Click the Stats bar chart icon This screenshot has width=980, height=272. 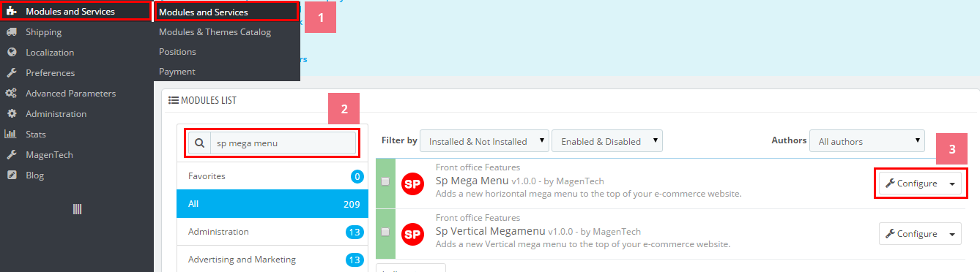(11, 135)
